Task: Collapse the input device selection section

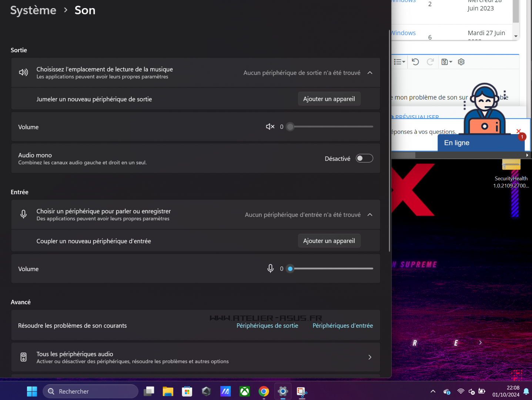Action: tap(369, 215)
